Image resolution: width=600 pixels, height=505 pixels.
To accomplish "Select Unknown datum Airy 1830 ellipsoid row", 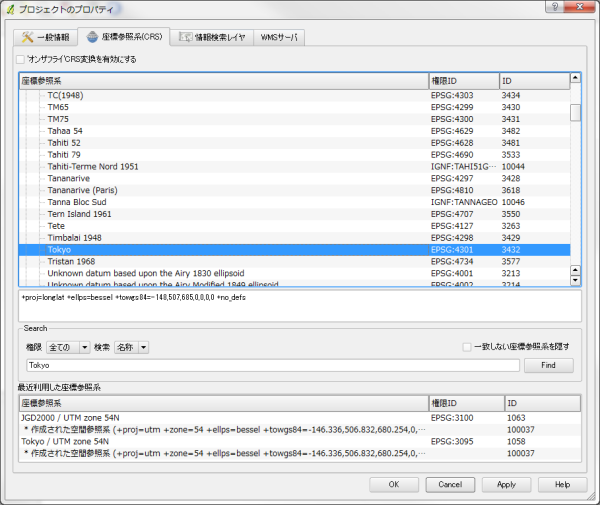I will pyautogui.click(x=295, y=274).
